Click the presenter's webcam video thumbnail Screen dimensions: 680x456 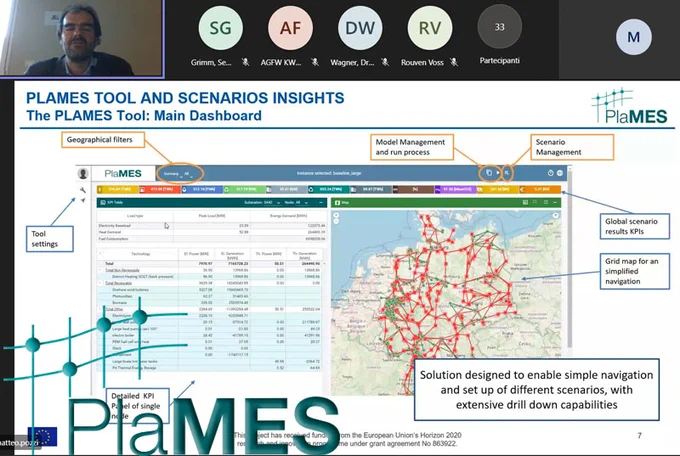click(82, 38)
